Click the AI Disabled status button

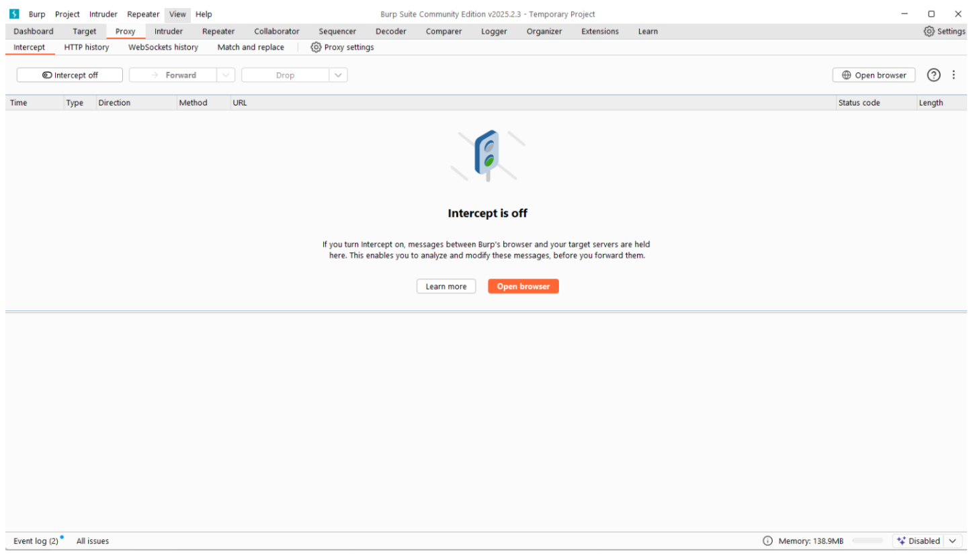(x=919, y=541)
